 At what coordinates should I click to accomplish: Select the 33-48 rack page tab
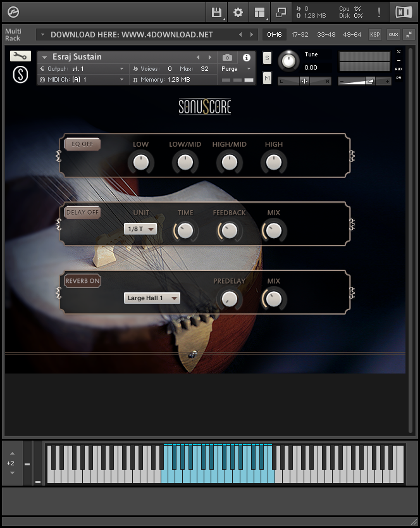click(x=326, y=34)
